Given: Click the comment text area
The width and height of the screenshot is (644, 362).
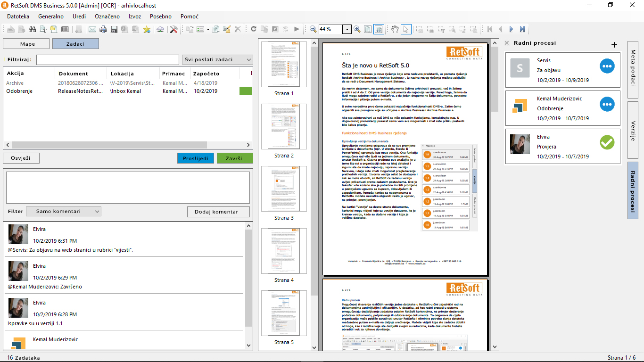Looking at the screenshot, I should 128,187.
